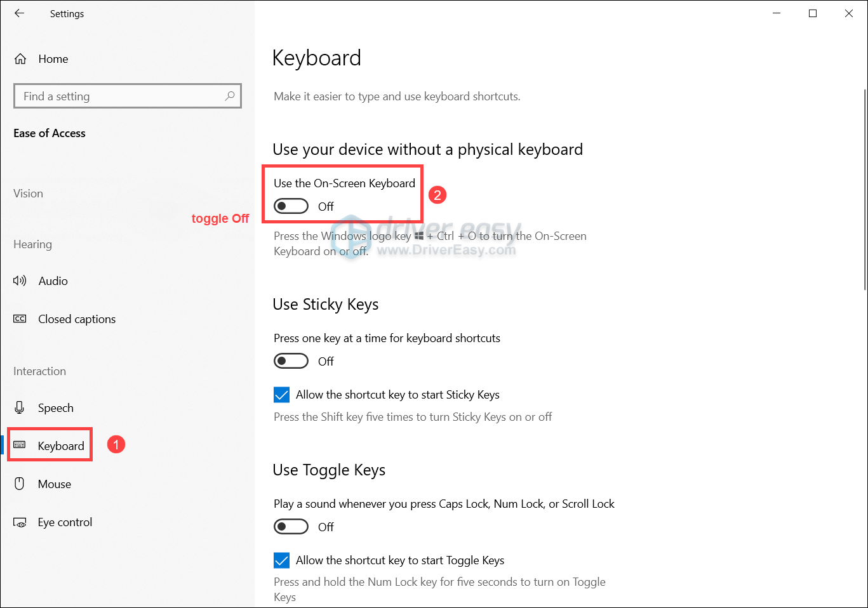The image size is (868, 608).
Task: Uncheck shortcut key to start Toggle Keys
Action: tap(281, 560)
